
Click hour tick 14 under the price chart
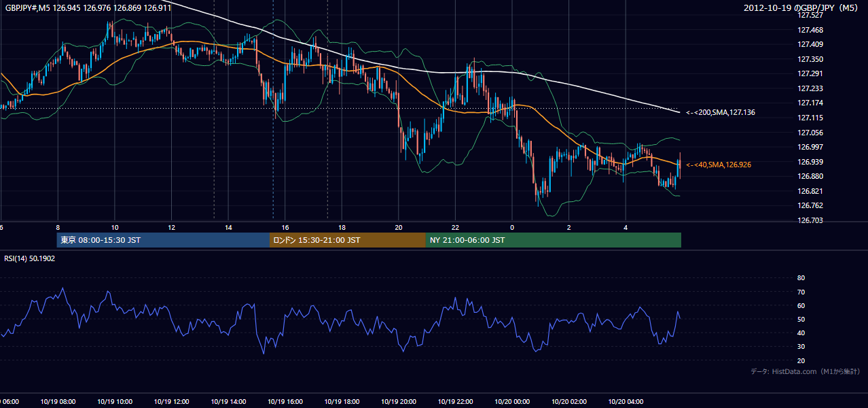coord(229,227)
